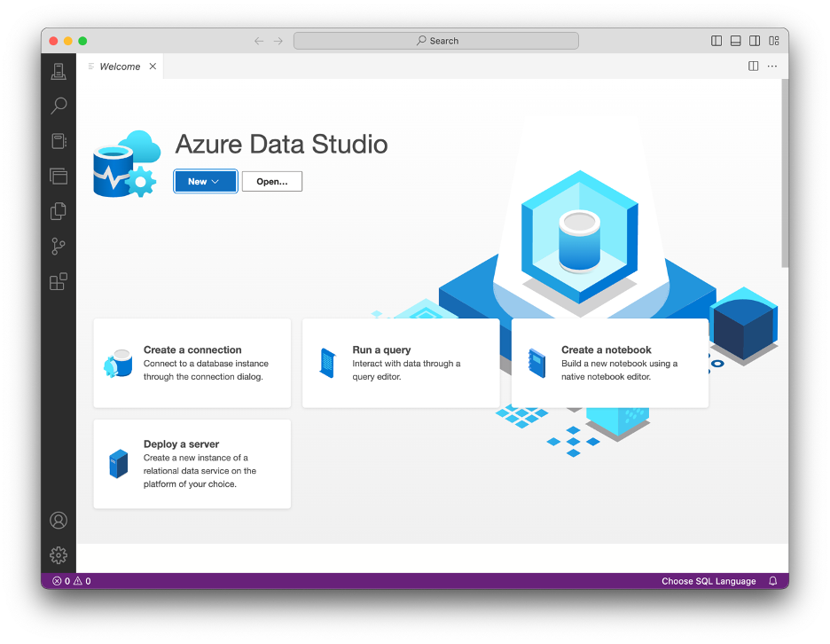The height and width of the screenshot is (644, 830).
Task: Select Create a connection card
Action: click(x=192, y=363)
